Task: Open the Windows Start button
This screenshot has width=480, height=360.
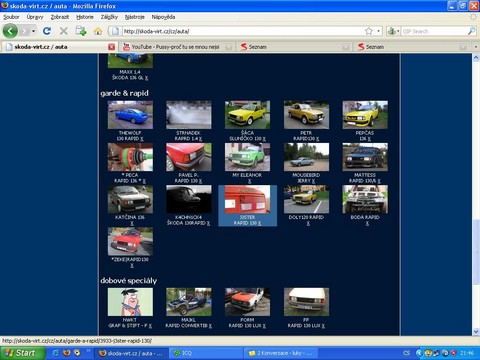Action: (x=23, y=353)
